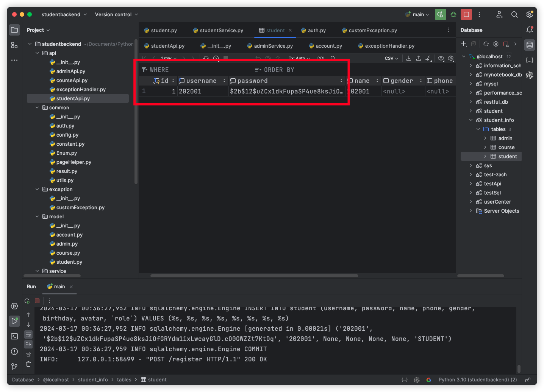Viewport: 544px width, 392px height.
Task: Expand the course table node
Action: coord(485,147)
